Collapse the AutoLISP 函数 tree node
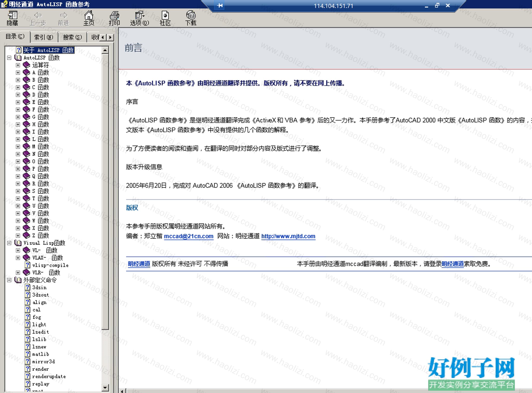This screenshot has height=393, width=532. point(9,58)
